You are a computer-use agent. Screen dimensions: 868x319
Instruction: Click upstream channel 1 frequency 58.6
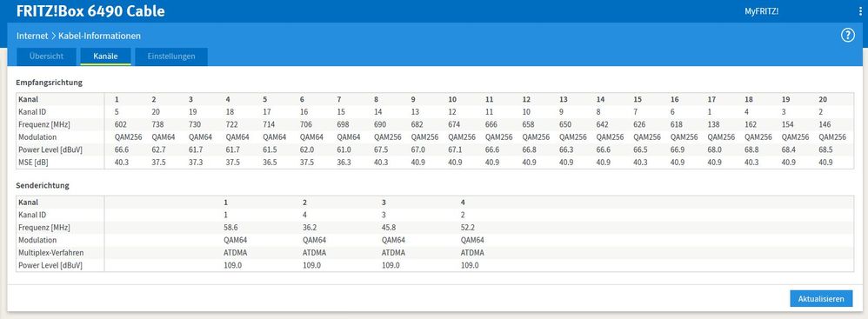point(230,227)
